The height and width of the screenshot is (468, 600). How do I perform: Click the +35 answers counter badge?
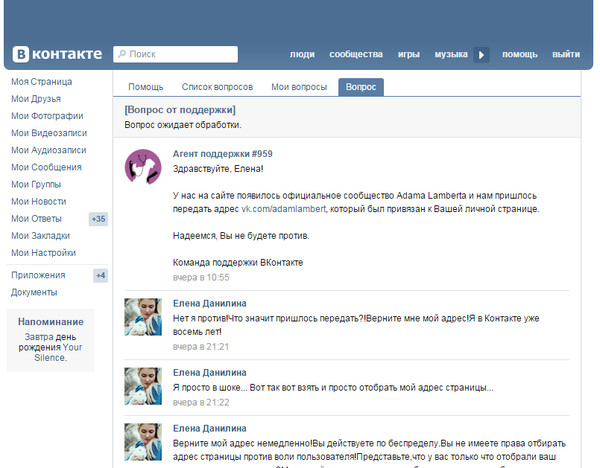click(x=98, y=219)
